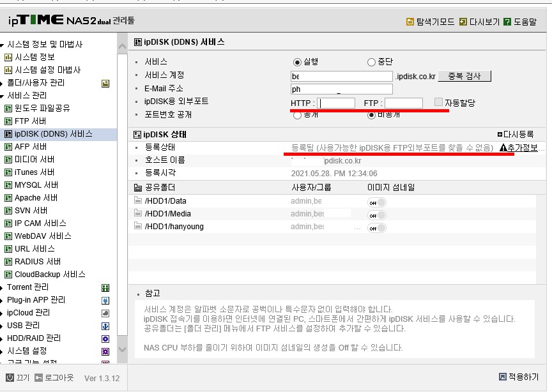Click the FTP external port input field

404,103
